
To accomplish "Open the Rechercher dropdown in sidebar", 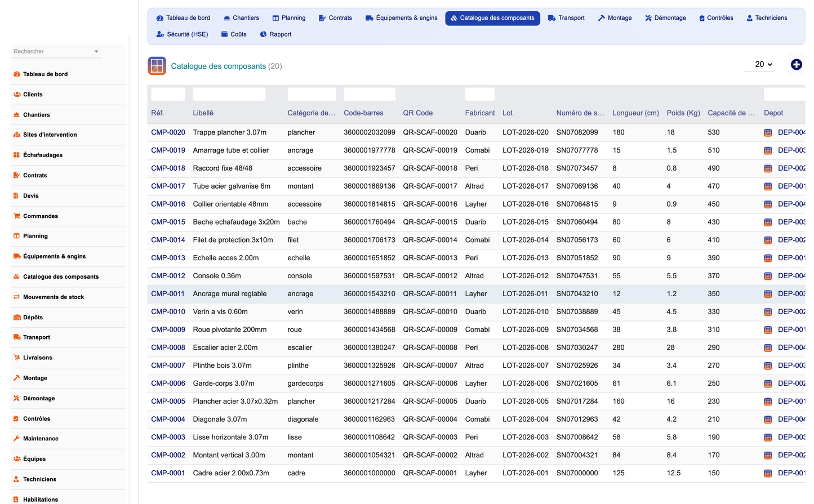I will tap(56, 51).
